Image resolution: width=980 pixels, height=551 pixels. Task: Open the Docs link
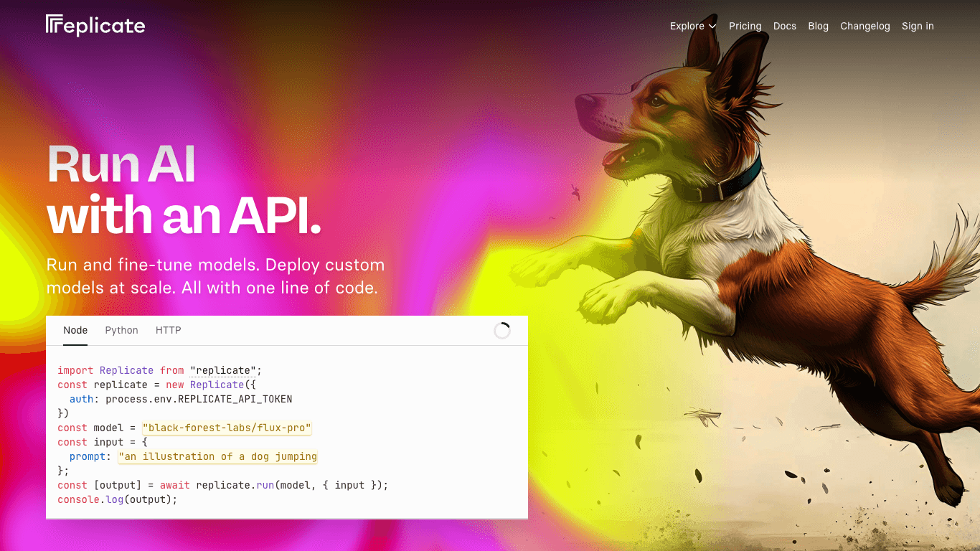coord(784,26)
